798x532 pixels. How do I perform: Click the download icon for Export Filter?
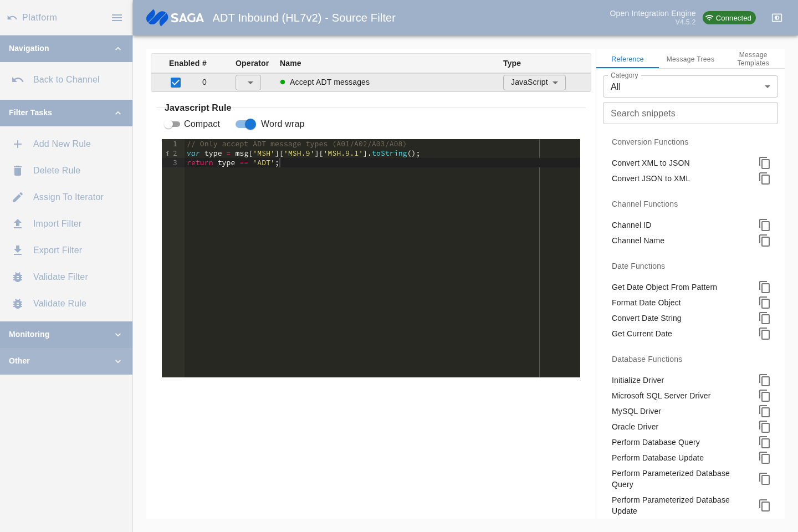(x=18, y=250)
